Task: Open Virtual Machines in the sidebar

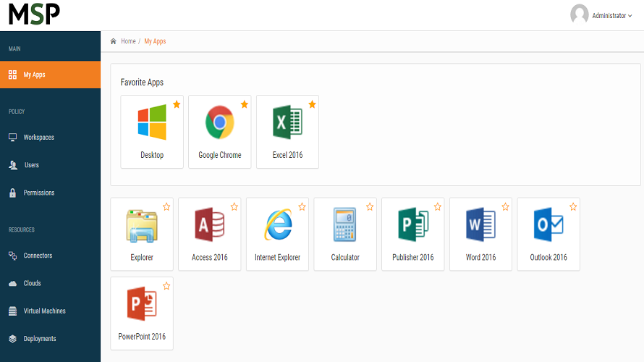Action: (x=50, y=311)
